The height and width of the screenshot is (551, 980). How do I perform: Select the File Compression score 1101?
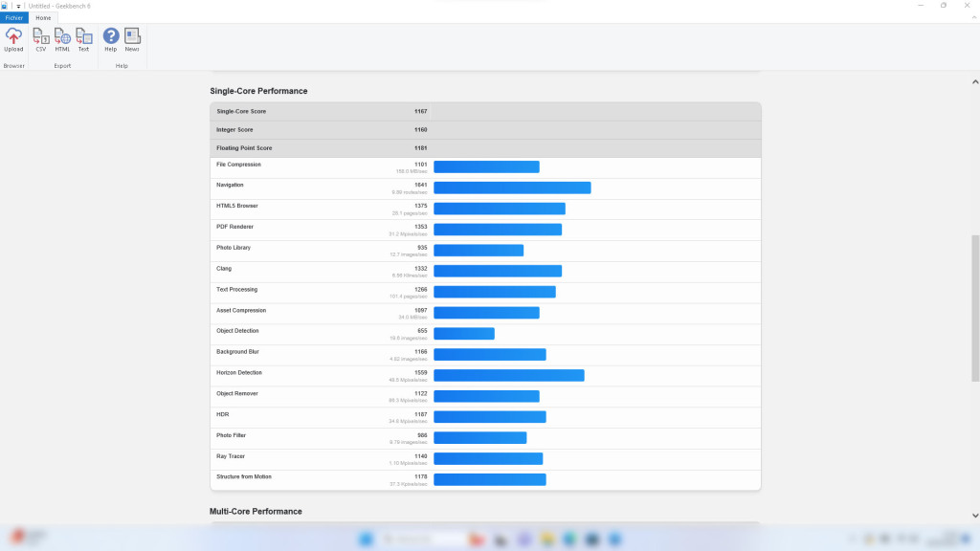[x=421, y=165]
